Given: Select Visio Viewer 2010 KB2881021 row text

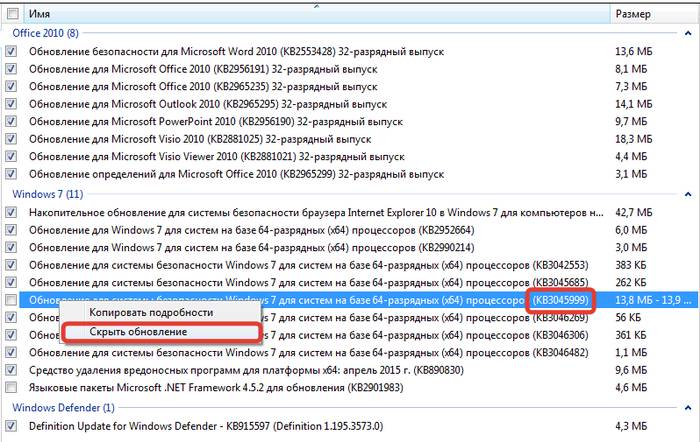Looking at the screenshot, I should tap(217, 156).
